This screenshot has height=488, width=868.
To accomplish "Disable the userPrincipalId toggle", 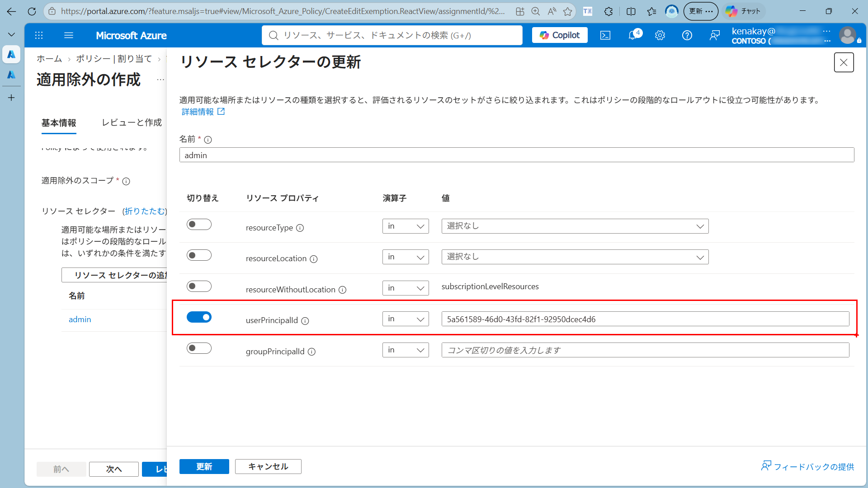I will (199, 317).
